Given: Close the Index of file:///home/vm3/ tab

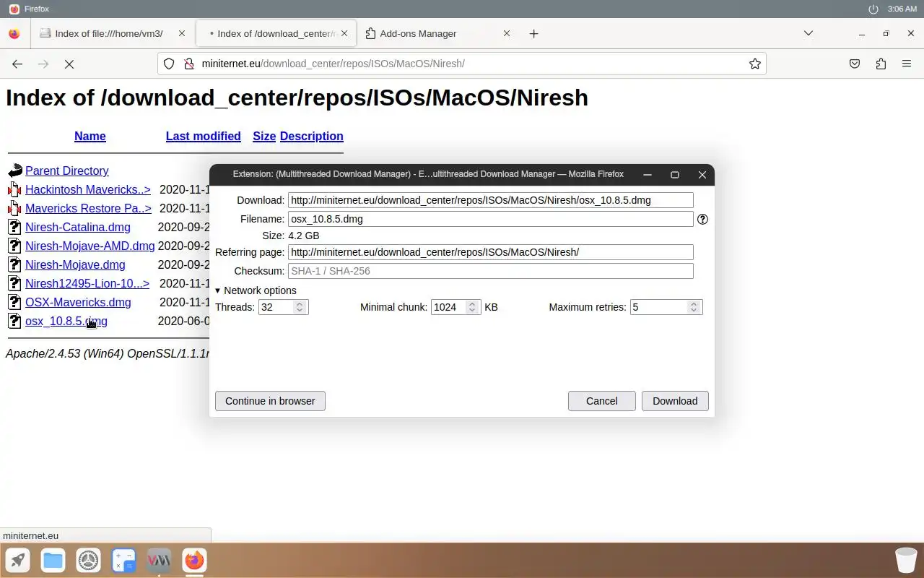Looking at the screenshot, I should tap(182, 33).
